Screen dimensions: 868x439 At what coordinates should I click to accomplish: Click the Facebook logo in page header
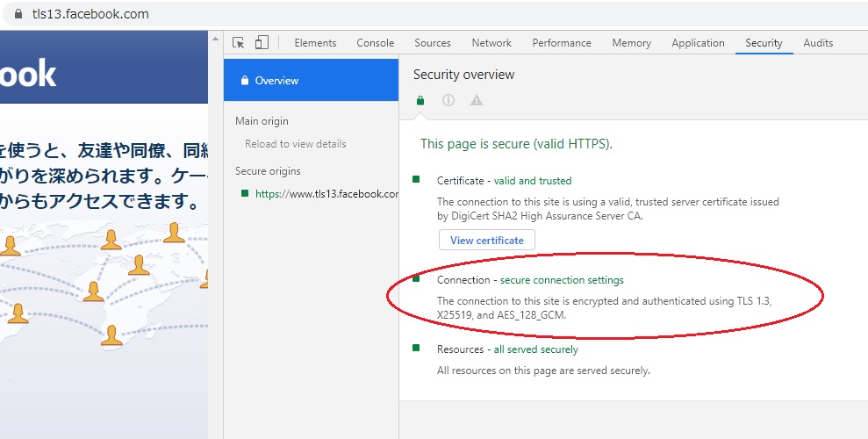point(28,74)
